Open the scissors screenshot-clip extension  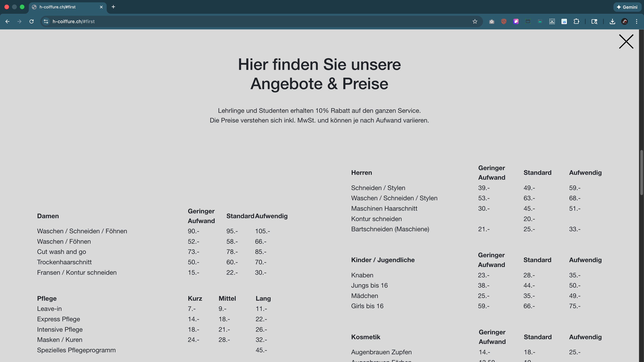(552, 21)
